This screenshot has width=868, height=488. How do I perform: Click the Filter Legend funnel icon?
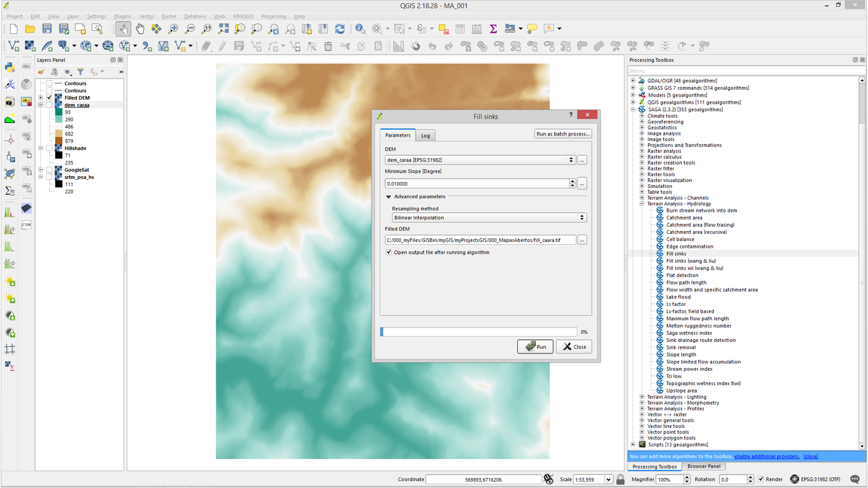point(80,72)
